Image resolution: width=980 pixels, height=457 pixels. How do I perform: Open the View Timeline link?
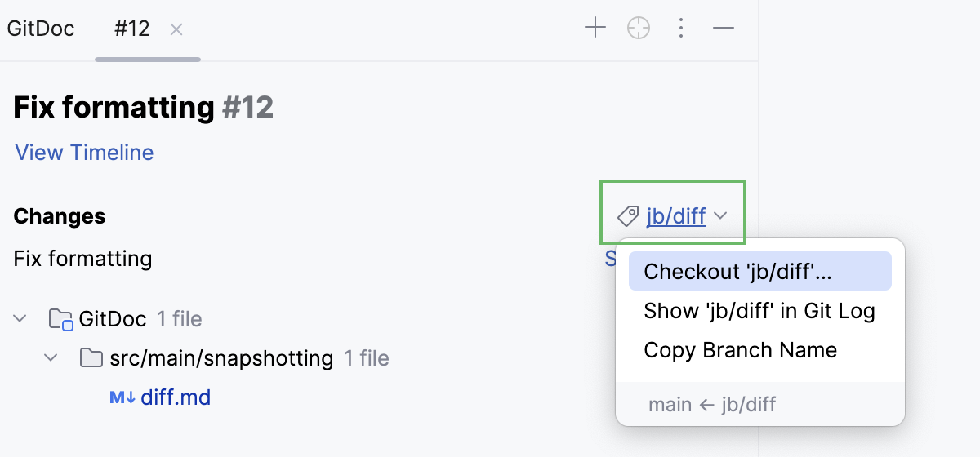click(84, 153)
